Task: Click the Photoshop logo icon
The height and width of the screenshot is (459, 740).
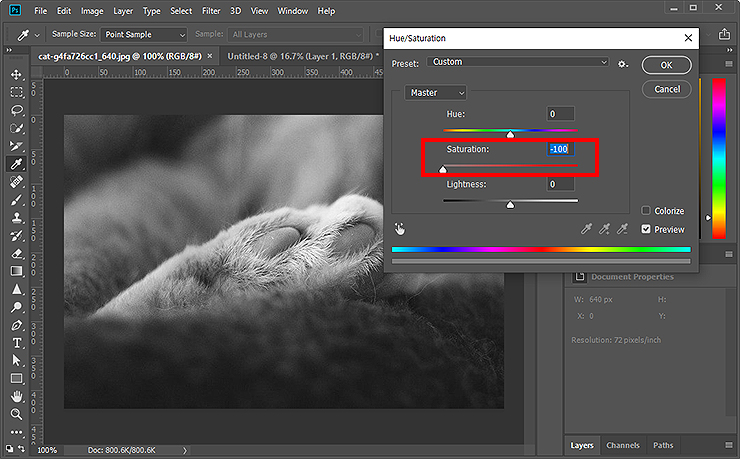Action: (15, 10)
